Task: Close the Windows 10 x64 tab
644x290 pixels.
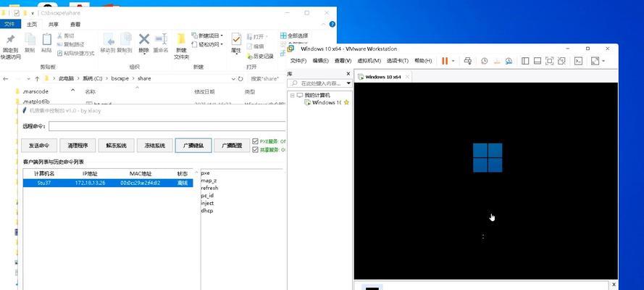Action: pyautogui.click(x=407, y=77)
